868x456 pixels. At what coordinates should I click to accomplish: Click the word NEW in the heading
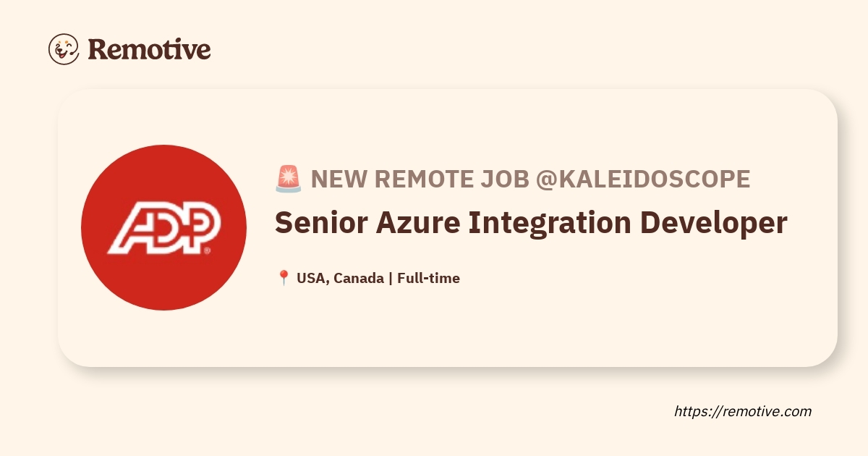[339, 179]
